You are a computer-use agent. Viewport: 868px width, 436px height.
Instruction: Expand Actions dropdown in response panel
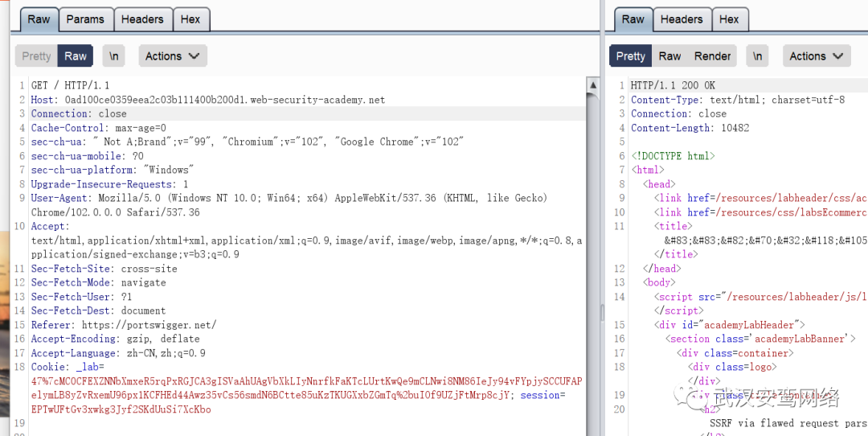[817, 56]
